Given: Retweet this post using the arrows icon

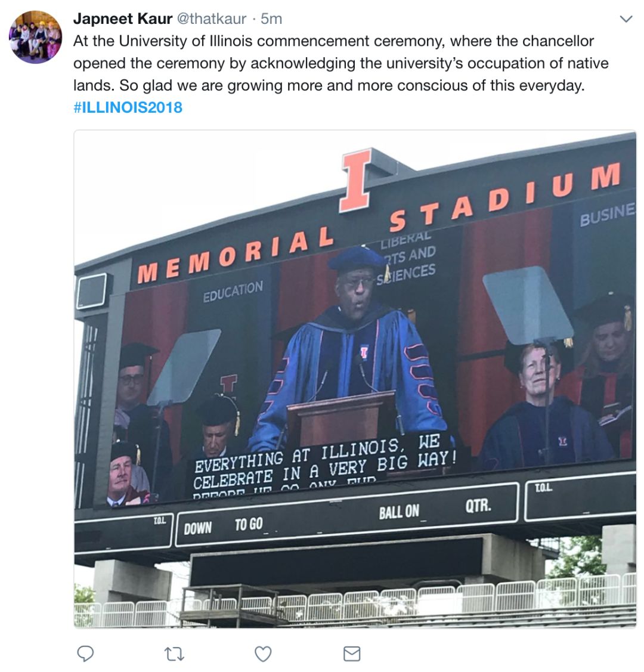Looking at the screenshot, I should click(x=174, y=654).
